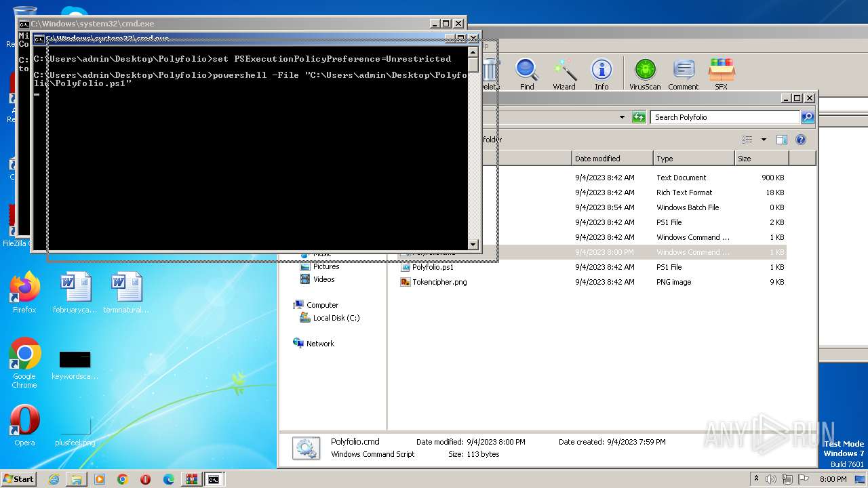Sort files by Type column
This screenshot has height=488, width=868.
694,159
